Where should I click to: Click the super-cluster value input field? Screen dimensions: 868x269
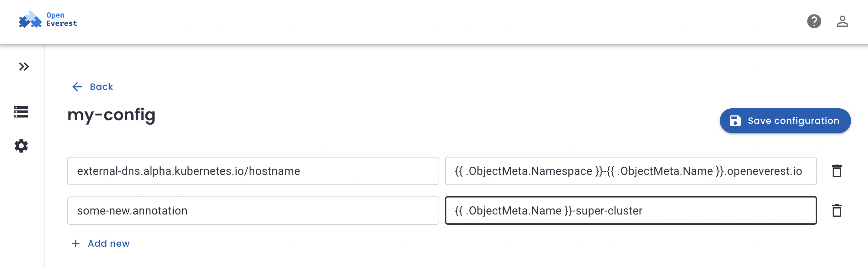tap(632, 211)
